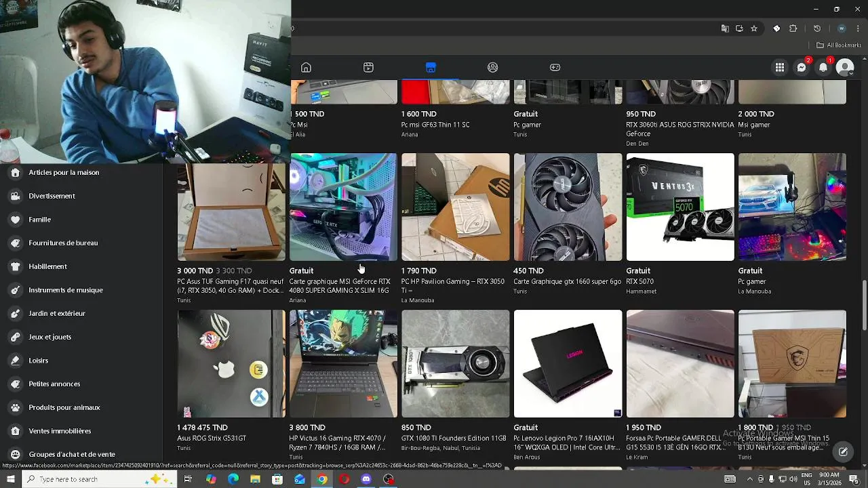Viewport: 868px width, 488px height.
Task: Open File Explorer from the taskbar
Action: click(255, 479)
